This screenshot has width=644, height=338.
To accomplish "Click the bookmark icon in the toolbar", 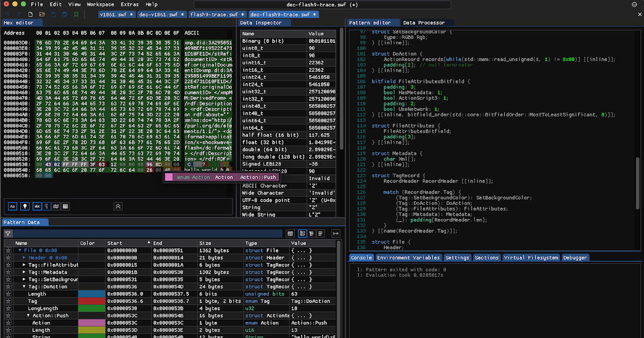I will (76, 14).
